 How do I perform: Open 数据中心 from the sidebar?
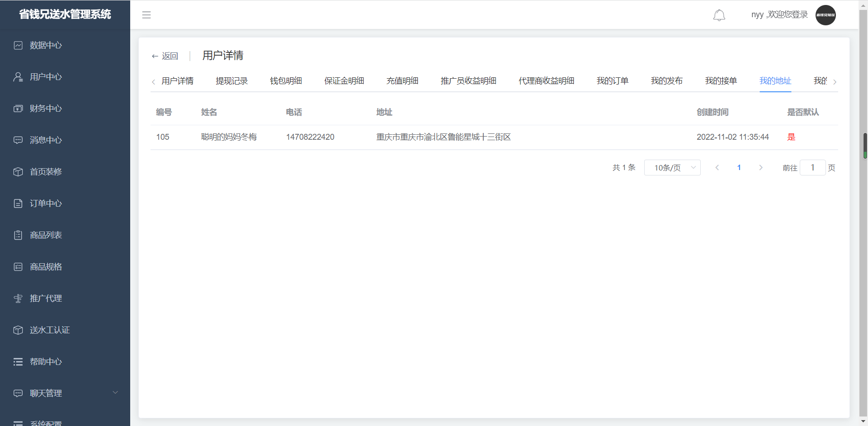click(46, 45)
